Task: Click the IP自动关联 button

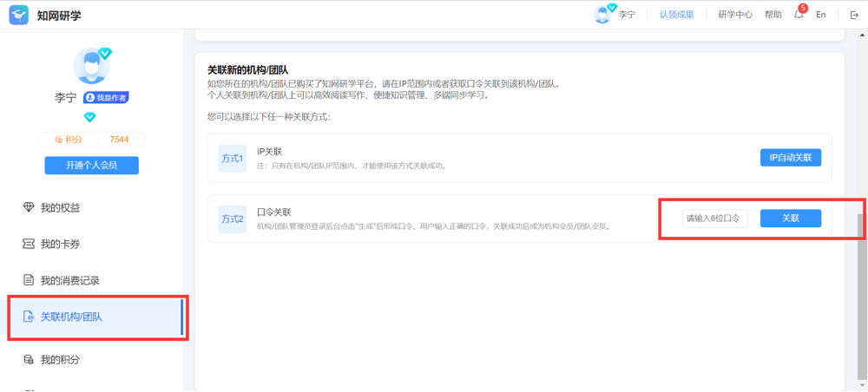Action: pos(791,158)
